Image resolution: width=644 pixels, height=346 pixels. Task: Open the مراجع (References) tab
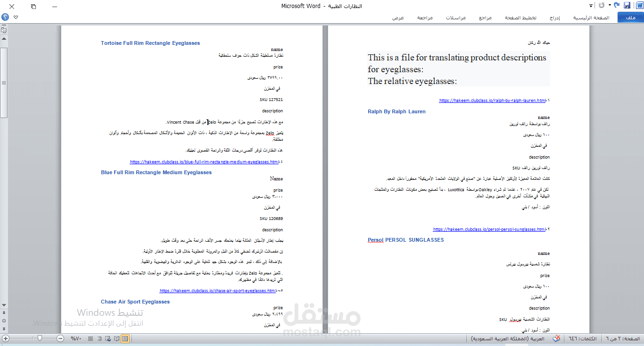coord(485,17)
